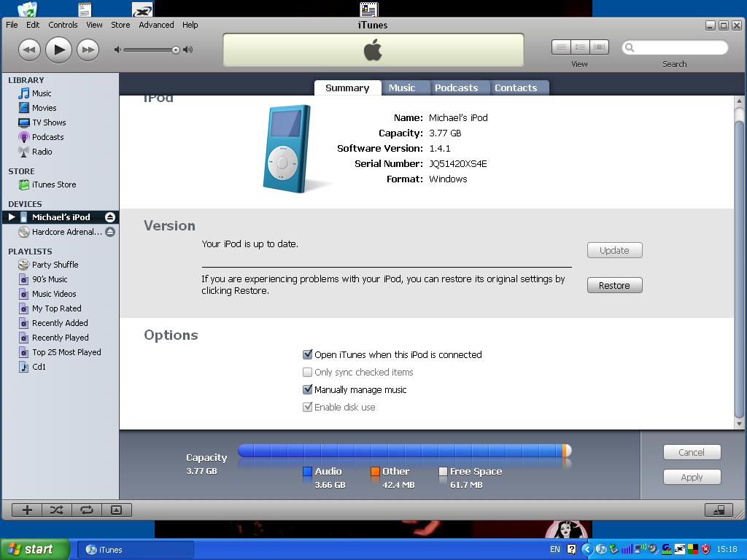Image resolution: width=747 pixels, height=560 pixels.
Task: Eject the Hardcore Adrenal… disc
Action: [x=110, y=232]
